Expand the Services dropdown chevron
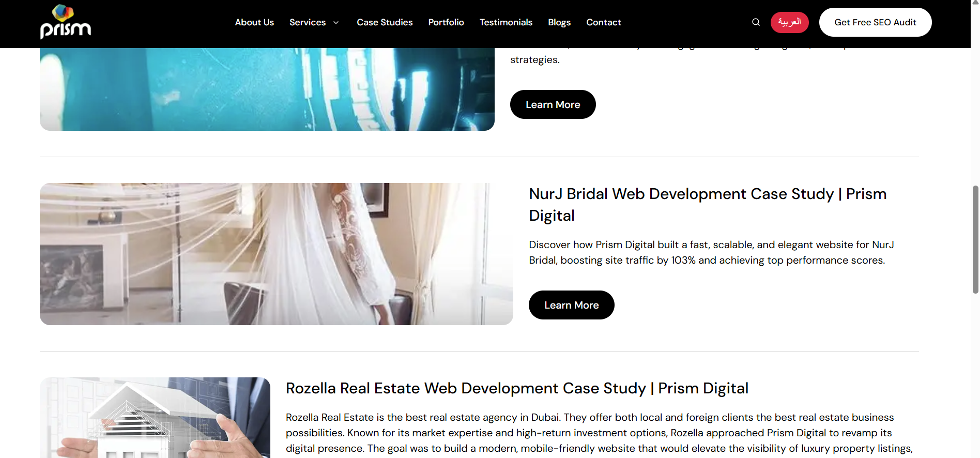This screenshot has height=458, width=980. [x=336, y=23]
